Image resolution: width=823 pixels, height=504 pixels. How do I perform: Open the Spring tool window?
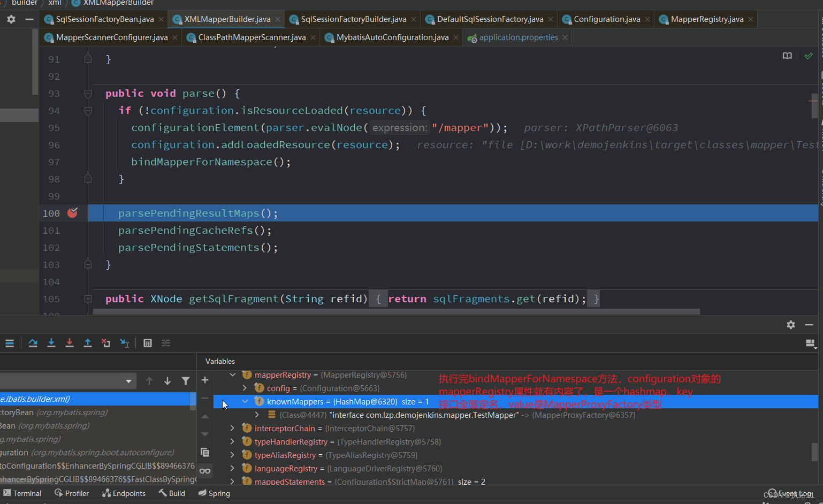(x=214, y=493)
